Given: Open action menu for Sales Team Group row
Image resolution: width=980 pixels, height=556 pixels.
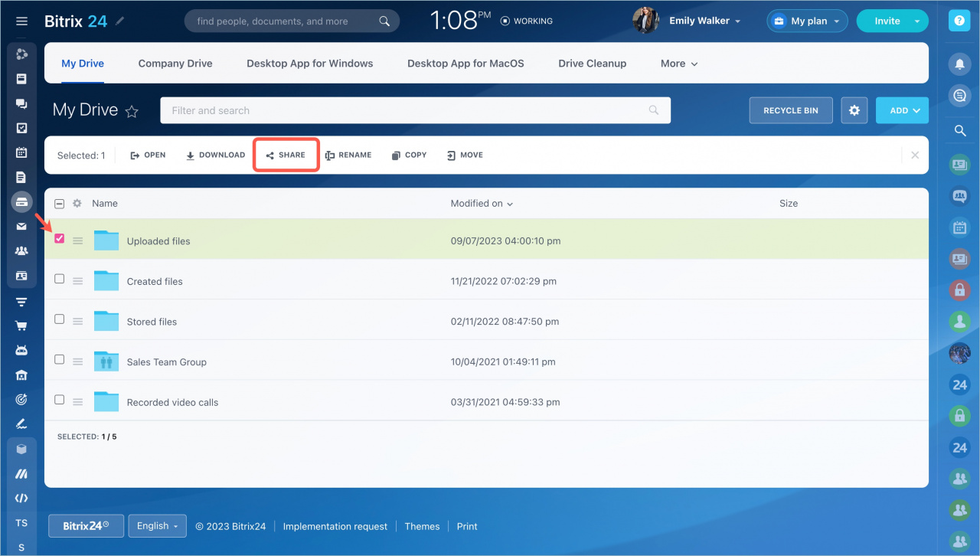Looking at the screenshot, I should click(77, 361).
